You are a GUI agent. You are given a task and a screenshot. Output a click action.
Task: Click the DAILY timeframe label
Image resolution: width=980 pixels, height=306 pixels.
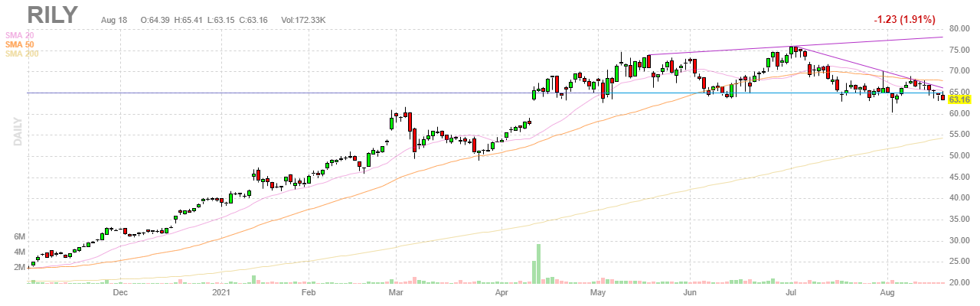click(x=16, y=132)
